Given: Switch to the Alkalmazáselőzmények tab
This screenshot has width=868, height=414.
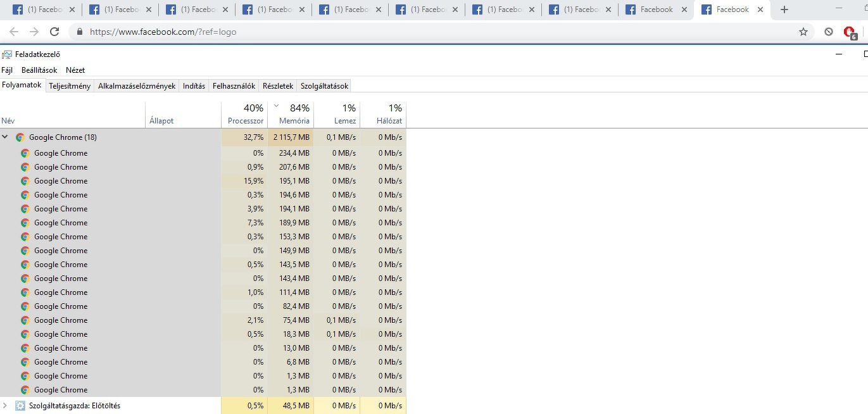Looking at the screenshot, I should point(137,86).
